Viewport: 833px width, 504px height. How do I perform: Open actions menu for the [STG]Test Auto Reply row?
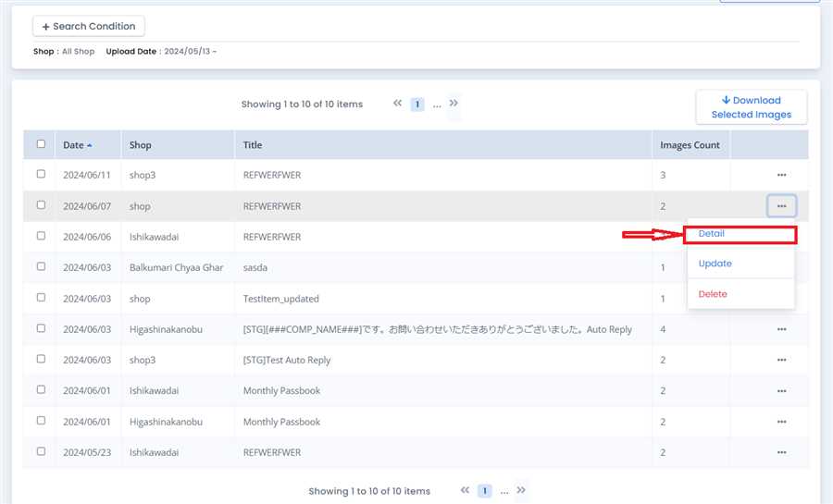coord(781,360)
